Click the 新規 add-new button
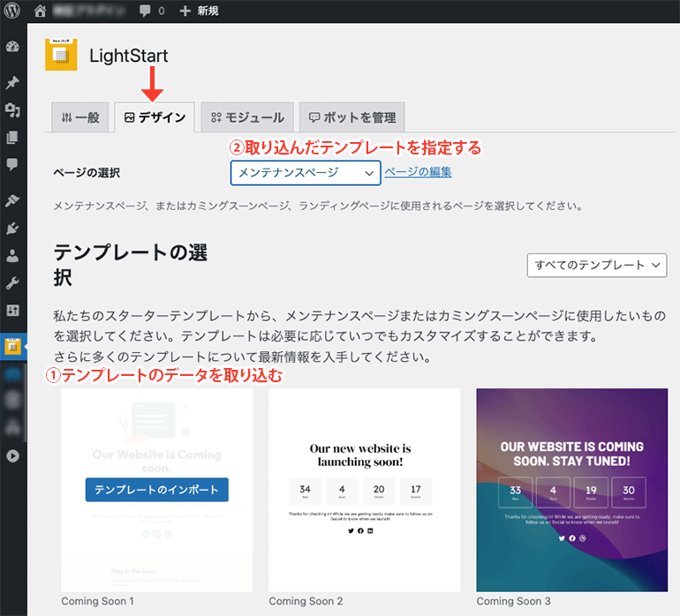This screenshot has width=680, height=616. point(199,11)
